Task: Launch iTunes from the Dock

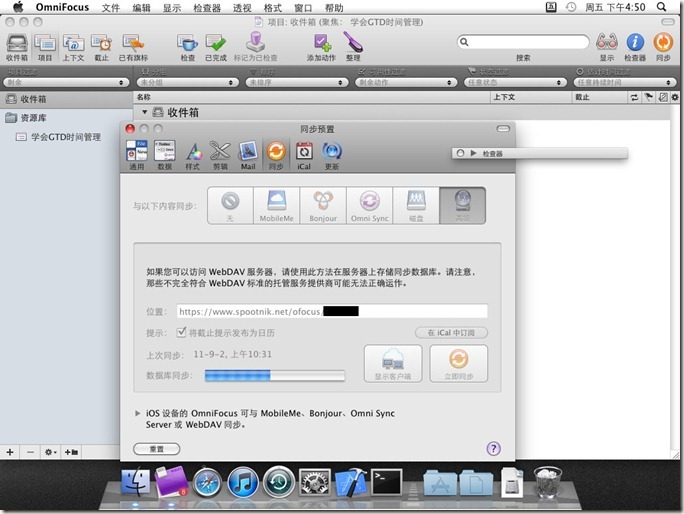Action: tap(243, 483)
